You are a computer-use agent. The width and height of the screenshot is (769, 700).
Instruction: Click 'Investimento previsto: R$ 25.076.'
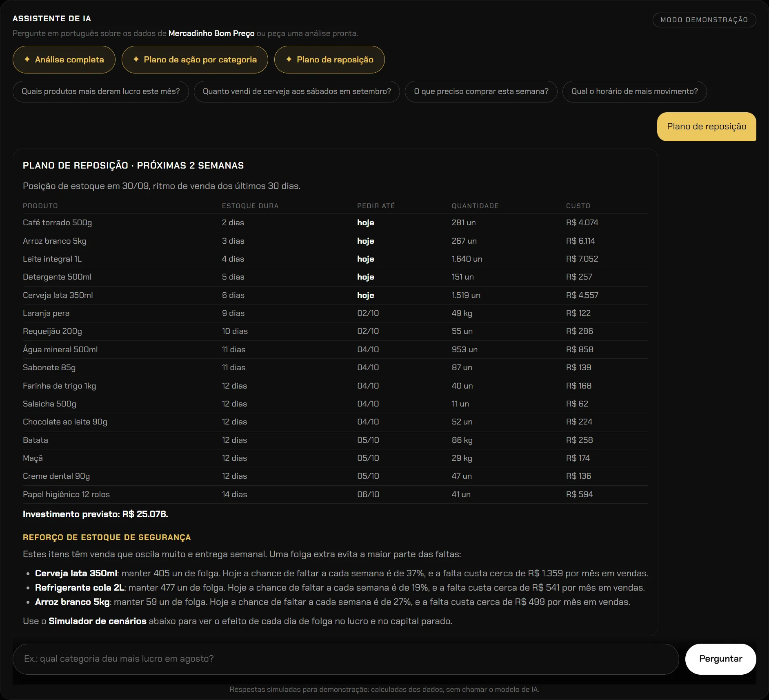(x=96, y=514)
